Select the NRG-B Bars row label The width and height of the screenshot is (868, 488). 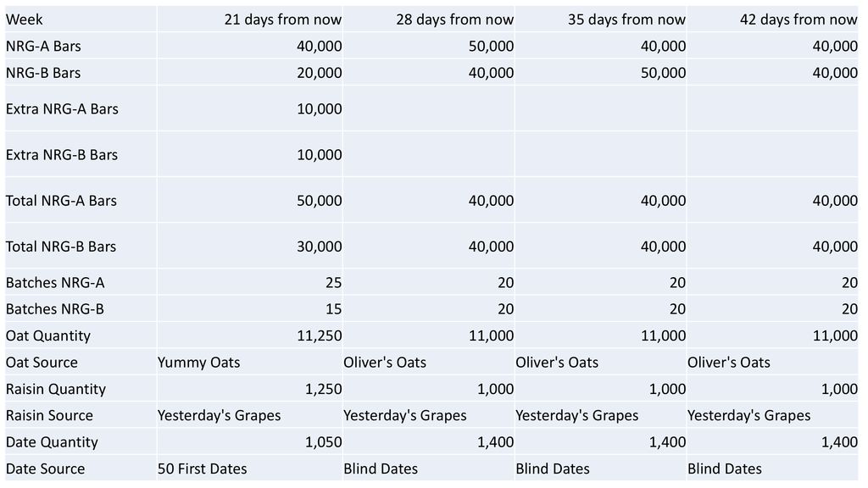(43, 73)
